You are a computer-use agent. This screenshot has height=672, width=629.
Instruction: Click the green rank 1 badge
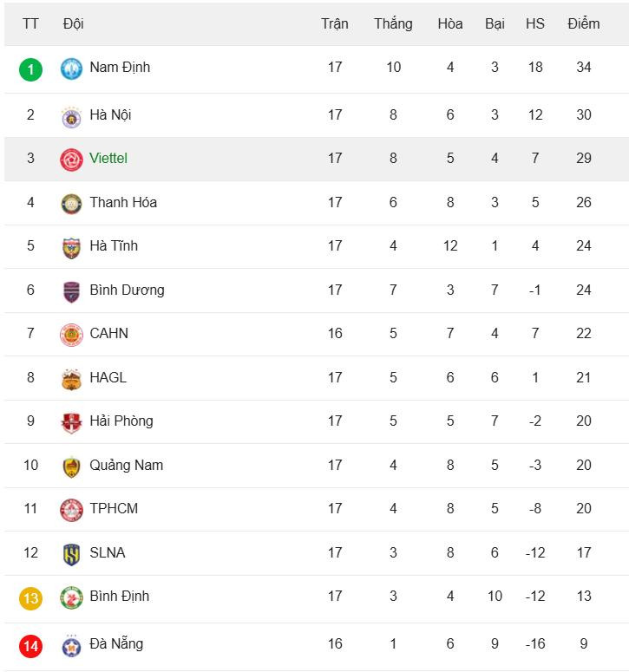(x=30, y=69)
